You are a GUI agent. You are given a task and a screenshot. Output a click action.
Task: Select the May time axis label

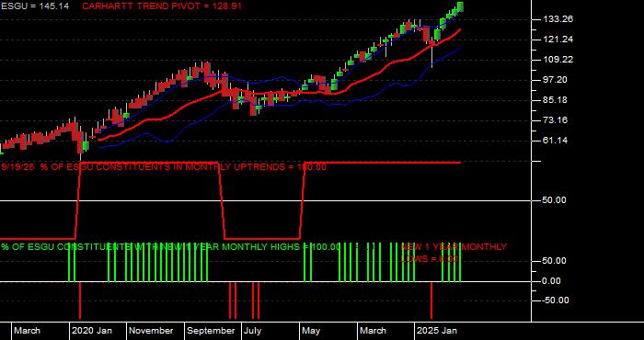[x=310, y=331]
